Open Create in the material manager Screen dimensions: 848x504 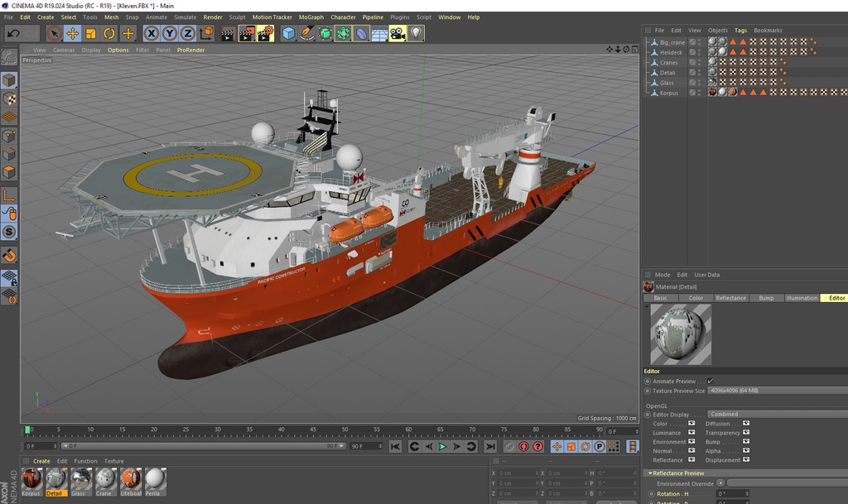coord(41,461)
